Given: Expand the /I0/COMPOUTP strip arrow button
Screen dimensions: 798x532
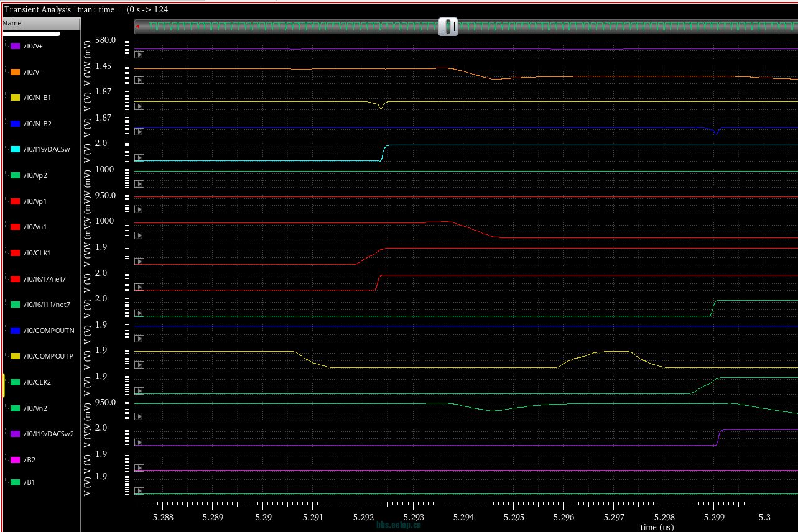Looking at the screenshot, I should 139,365.
